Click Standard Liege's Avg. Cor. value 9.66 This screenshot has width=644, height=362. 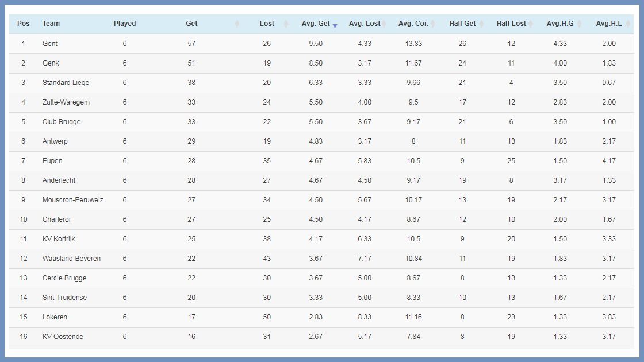pos(413,83)
